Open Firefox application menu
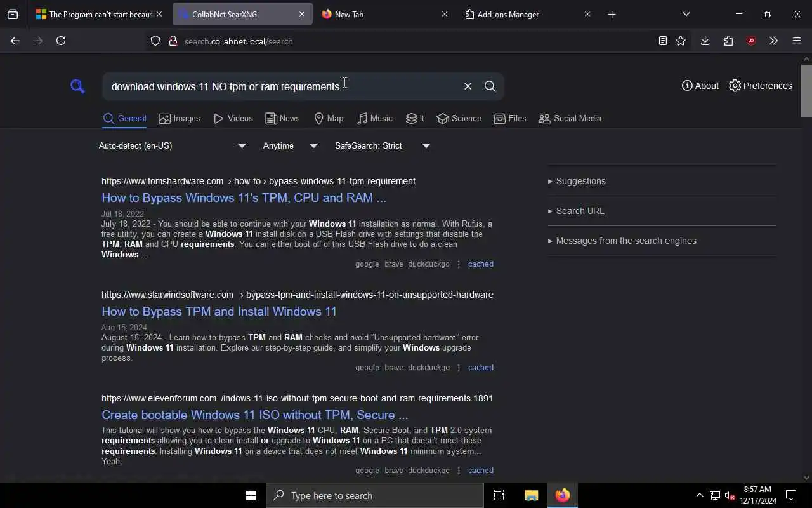Image resolution: width=812 pixels, height=508 pixels. 797,41
